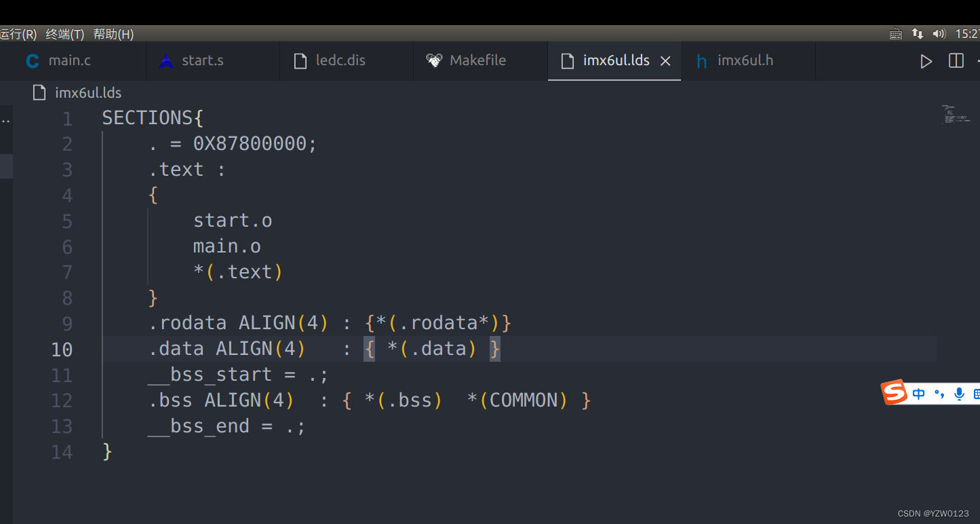This screenshot has height=524, width=980.
Task: Open the 帮助(H) menu
Action: 113,34
